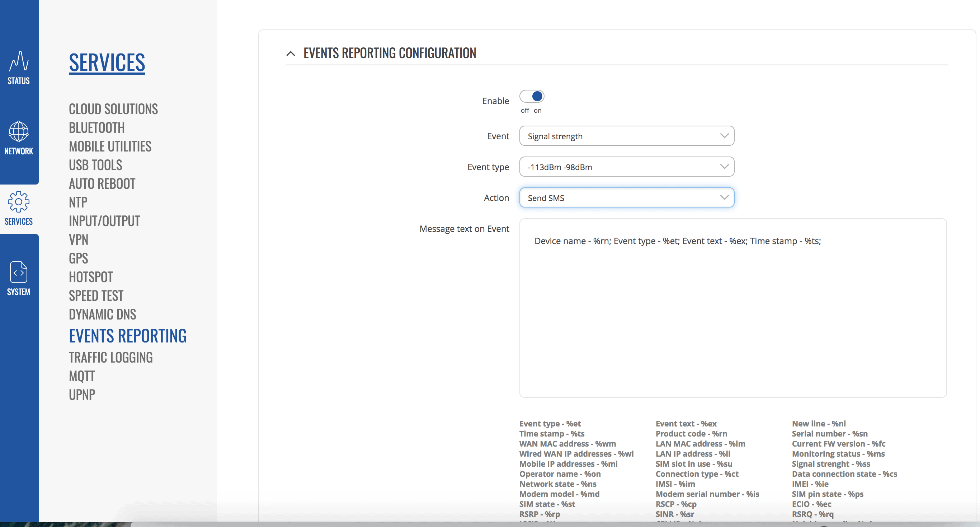
Task: Click the 'Operator name - %on' hint text
Action: [560, 474]
